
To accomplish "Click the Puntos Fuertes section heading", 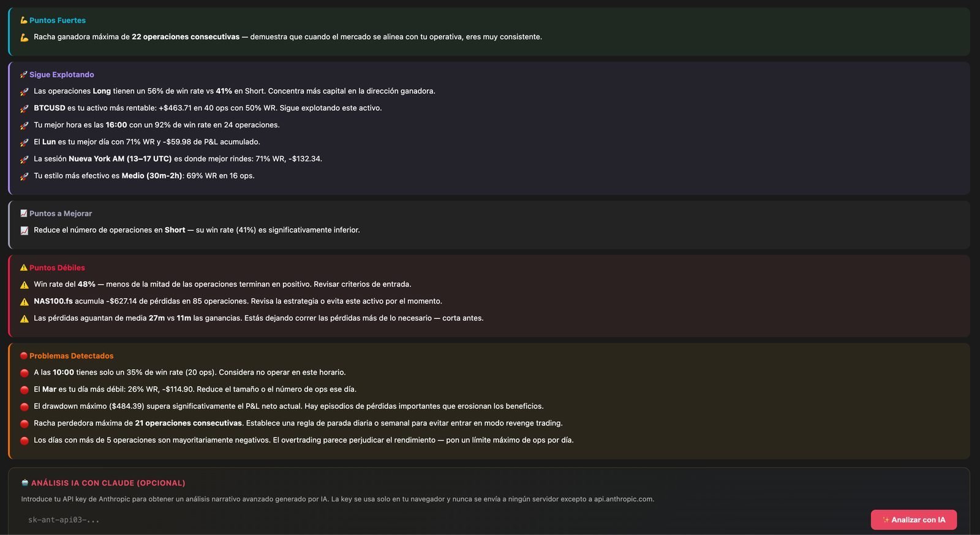I will (58, 20).
